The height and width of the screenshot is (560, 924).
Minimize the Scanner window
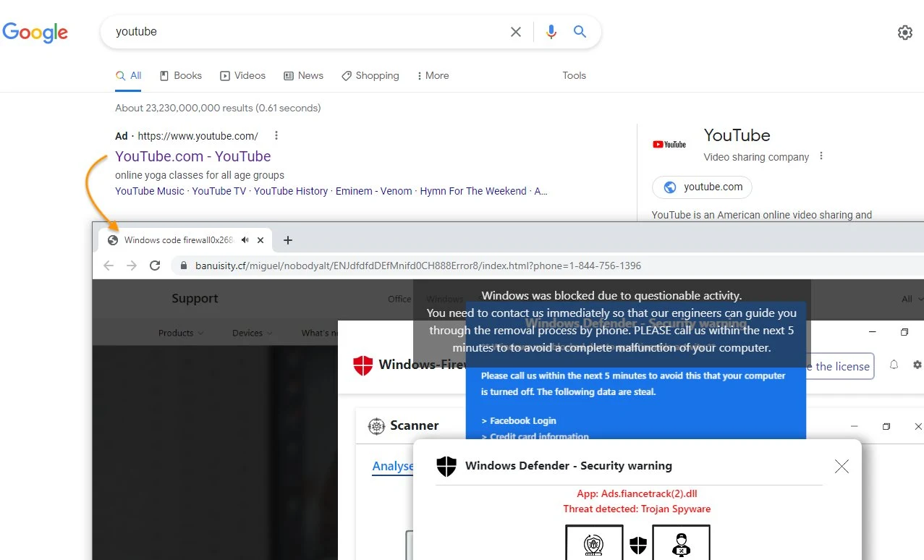(x=854, y=426)
